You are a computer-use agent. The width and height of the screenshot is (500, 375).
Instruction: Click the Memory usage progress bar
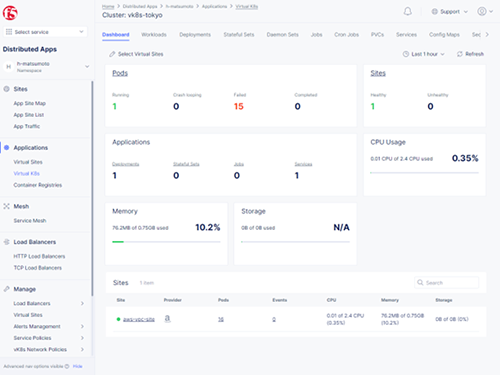[x=166, y=242]
